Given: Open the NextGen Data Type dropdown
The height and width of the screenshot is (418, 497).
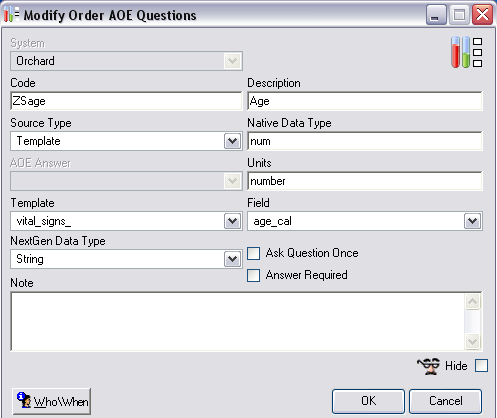Looking at the screenshot, I should [232, 259].
